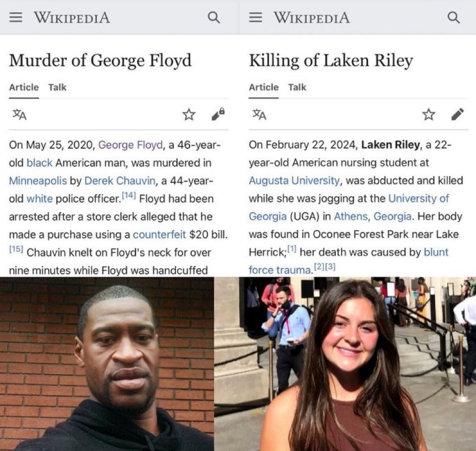This screenshot has width=476, height=451.
Task: Select Article tab on Riley page
Action: click(263, 88)
